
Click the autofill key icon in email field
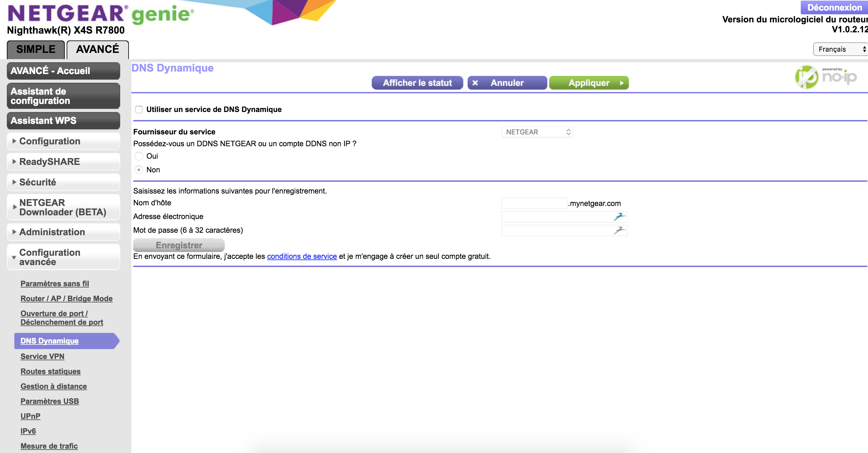point(619,217)
